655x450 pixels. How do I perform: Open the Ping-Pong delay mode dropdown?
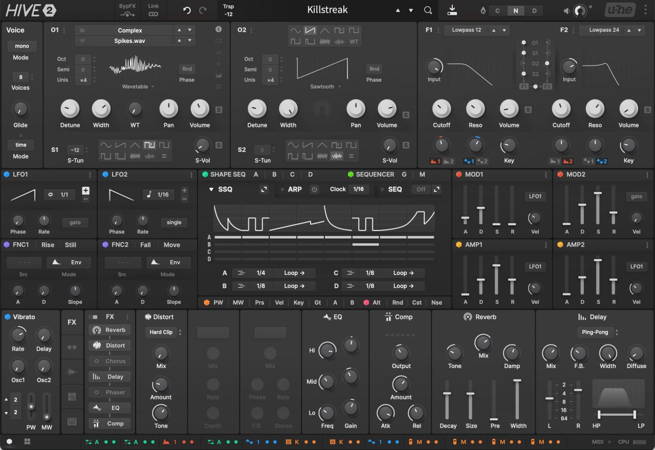596,331
